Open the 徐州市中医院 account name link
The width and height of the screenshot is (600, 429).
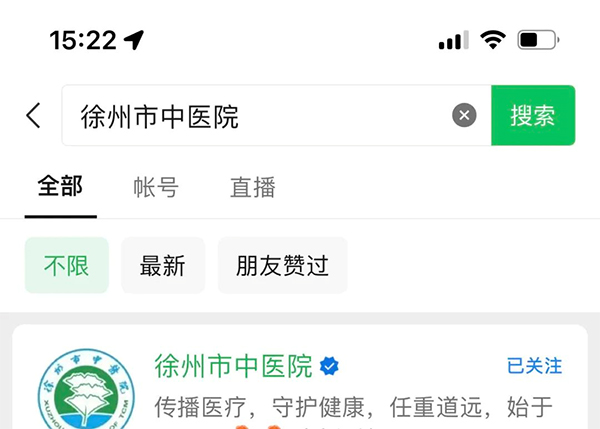coord(233,366)
